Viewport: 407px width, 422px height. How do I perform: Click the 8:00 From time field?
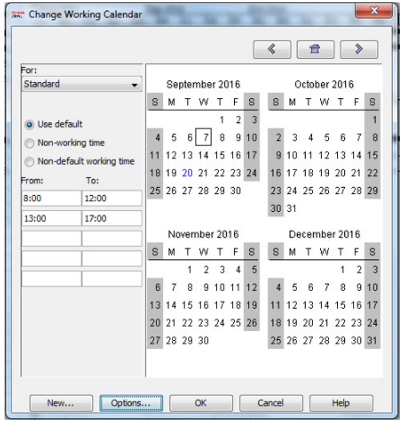coord(51,198)
